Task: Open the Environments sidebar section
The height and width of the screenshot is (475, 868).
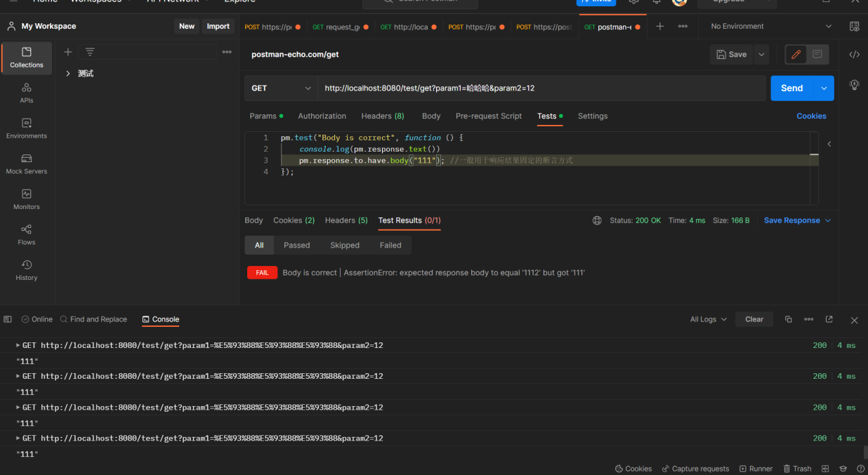Action: point(27,128)
